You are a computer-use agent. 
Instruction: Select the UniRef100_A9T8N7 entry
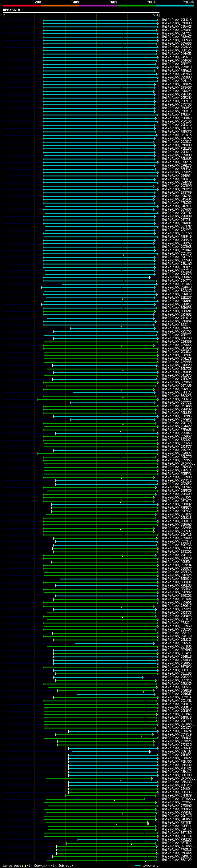click(x=177, y=822)
